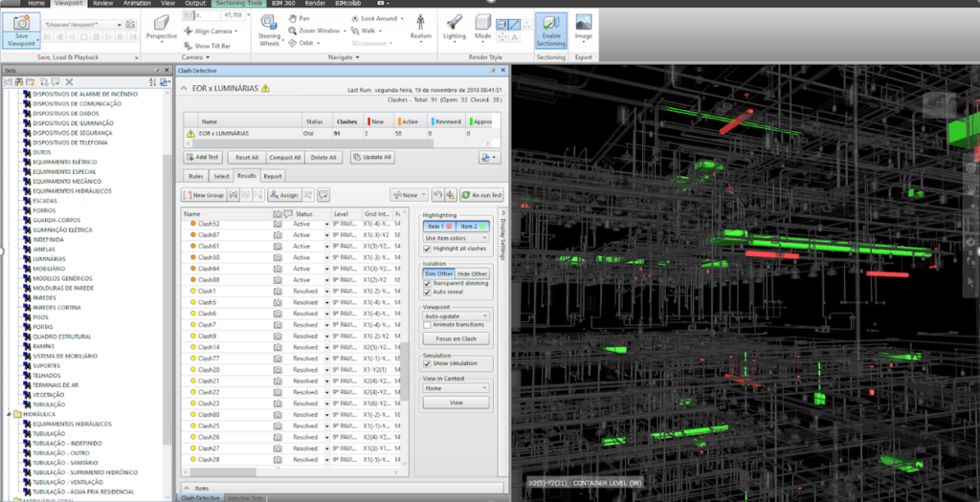Open the Review ribbon tab
The height and width of the screenshot is (502, 980).
pyautogui.click(x=102, y=4)
